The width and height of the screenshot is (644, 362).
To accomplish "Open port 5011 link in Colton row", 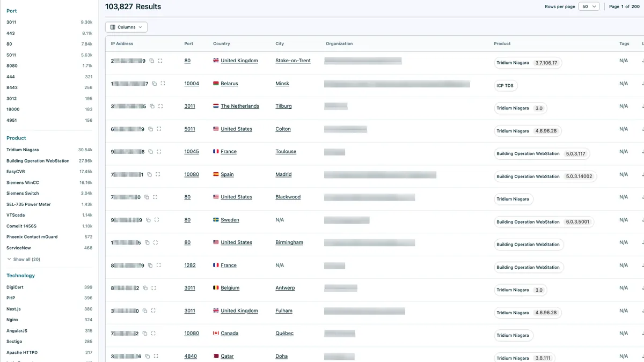I will [x=190, y=129].
